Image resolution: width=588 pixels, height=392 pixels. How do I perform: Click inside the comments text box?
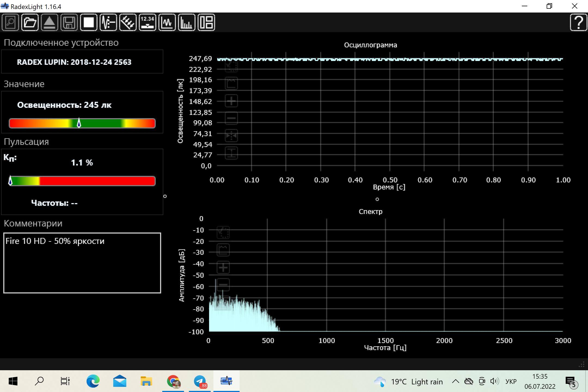coord(82,263)
